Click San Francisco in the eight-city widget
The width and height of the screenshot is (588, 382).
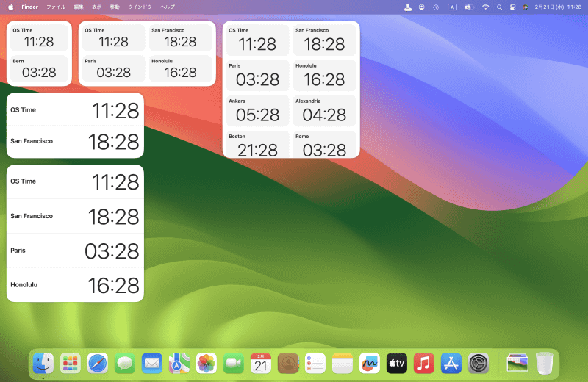coord(324,40)
